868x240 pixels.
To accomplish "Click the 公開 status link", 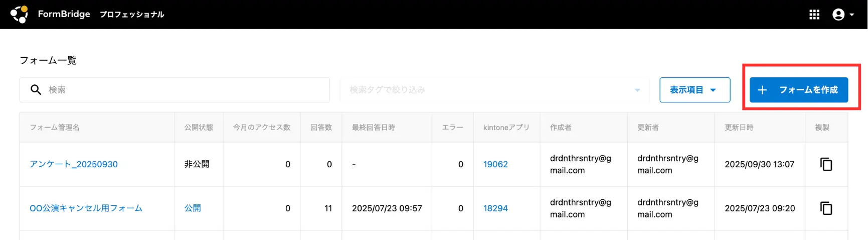I will pyautogui.click(x=193, y=208).
